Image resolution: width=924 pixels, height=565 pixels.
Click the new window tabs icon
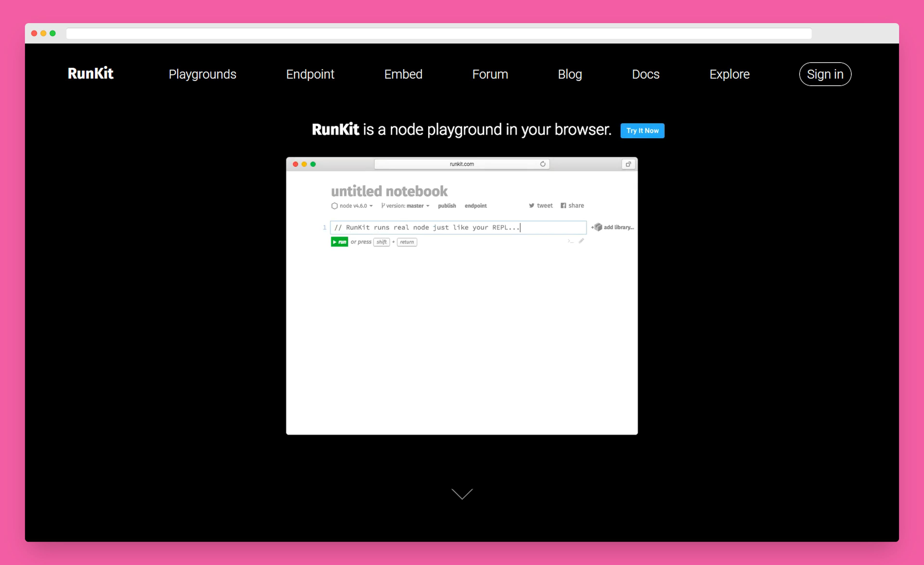(629, 164)
